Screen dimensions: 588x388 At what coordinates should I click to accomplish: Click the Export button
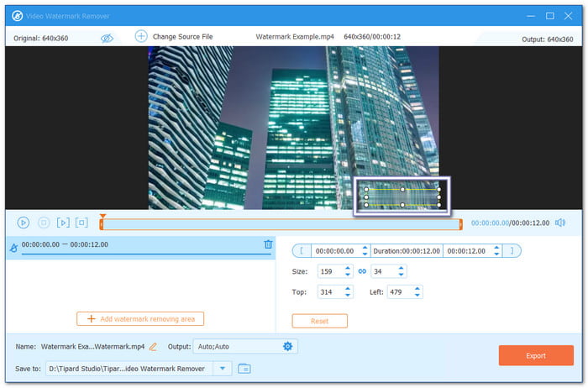(x=536, y=355)
